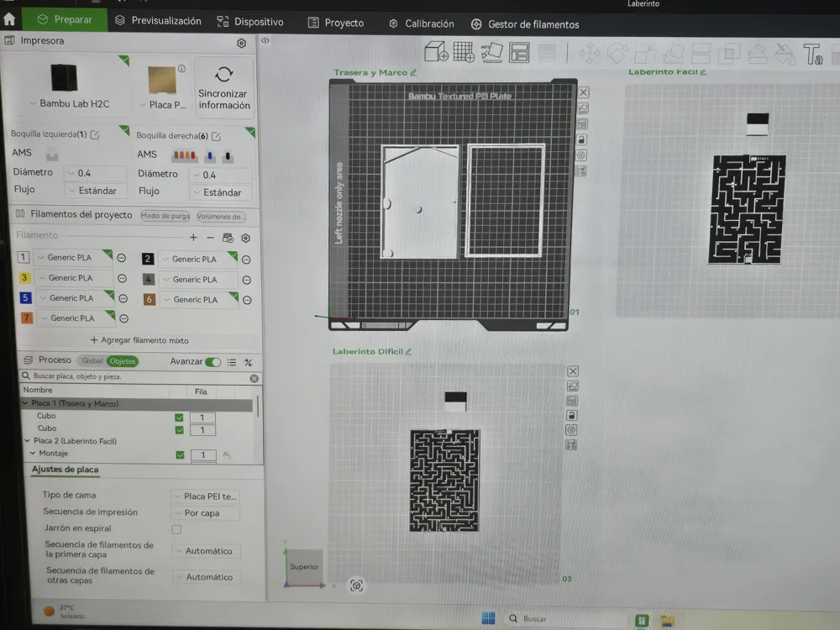Open right nozzle Flujo Estándar dropdown

pos(220,192)
